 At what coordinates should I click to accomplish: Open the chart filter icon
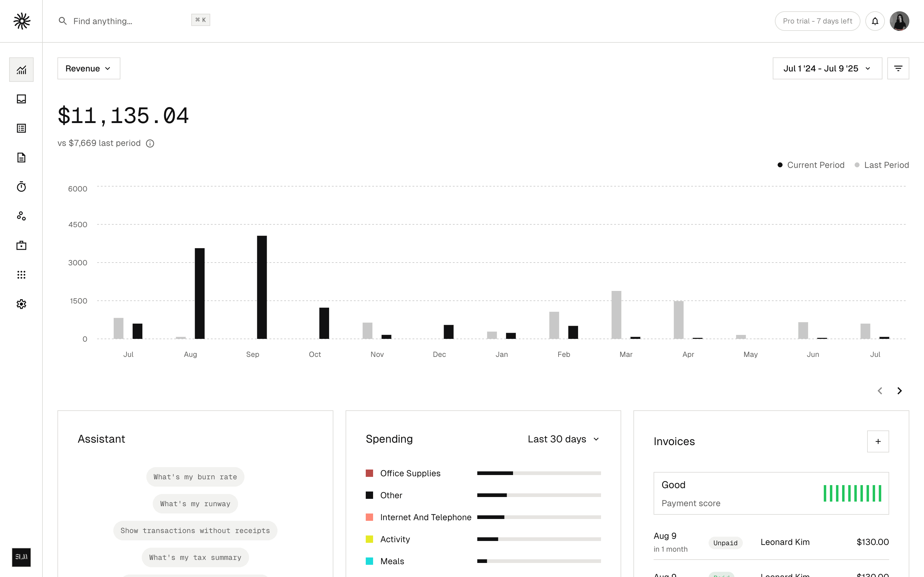coord(898,68)
